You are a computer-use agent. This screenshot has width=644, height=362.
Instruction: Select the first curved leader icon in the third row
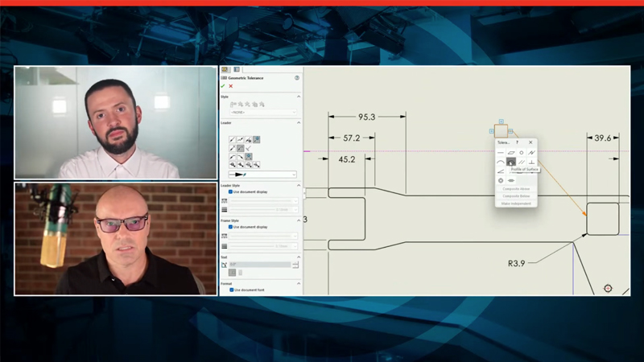click(233, 157)
